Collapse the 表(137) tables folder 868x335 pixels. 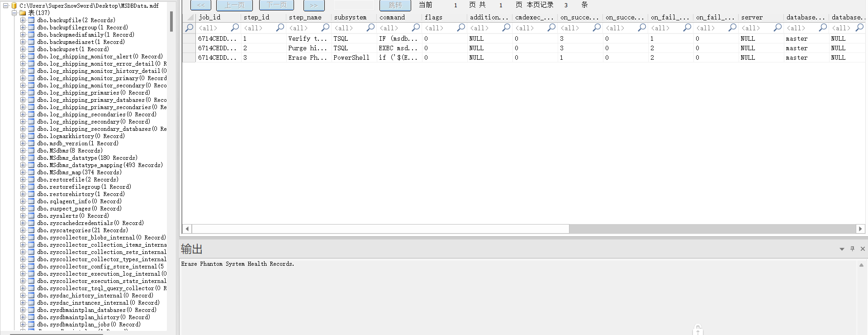pos(14,13)
